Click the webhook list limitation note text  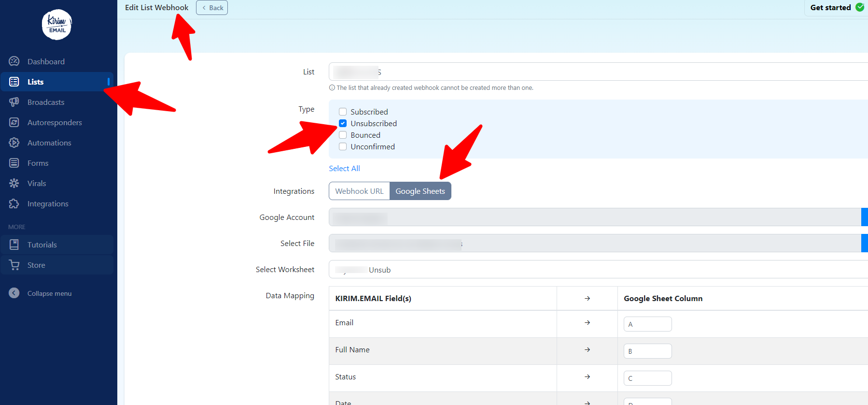pos(434,88)
